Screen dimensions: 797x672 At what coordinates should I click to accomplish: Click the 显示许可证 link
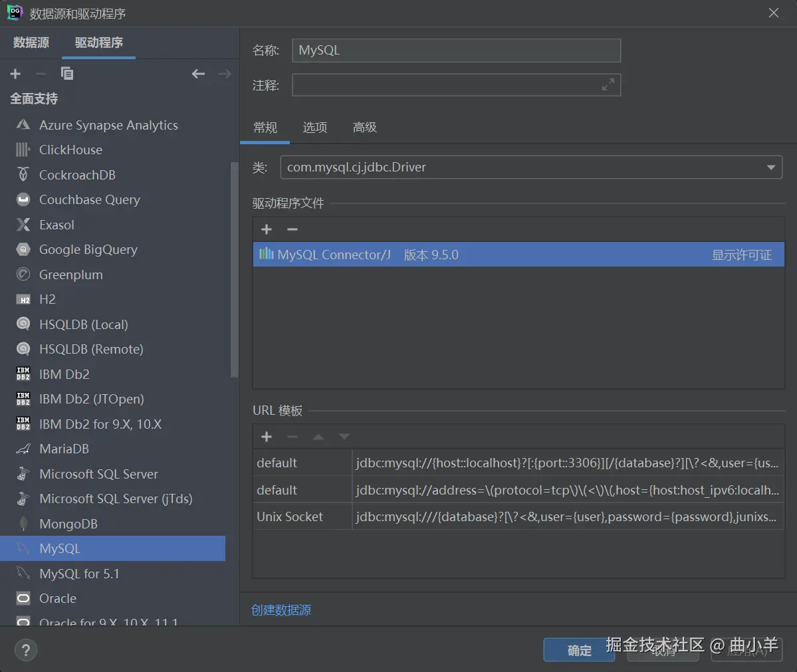742,255
